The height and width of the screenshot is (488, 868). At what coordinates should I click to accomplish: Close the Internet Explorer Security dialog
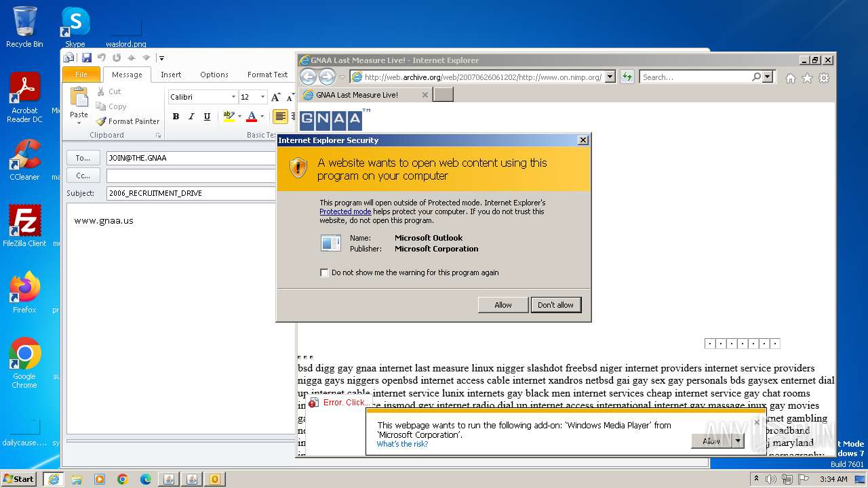583,140
